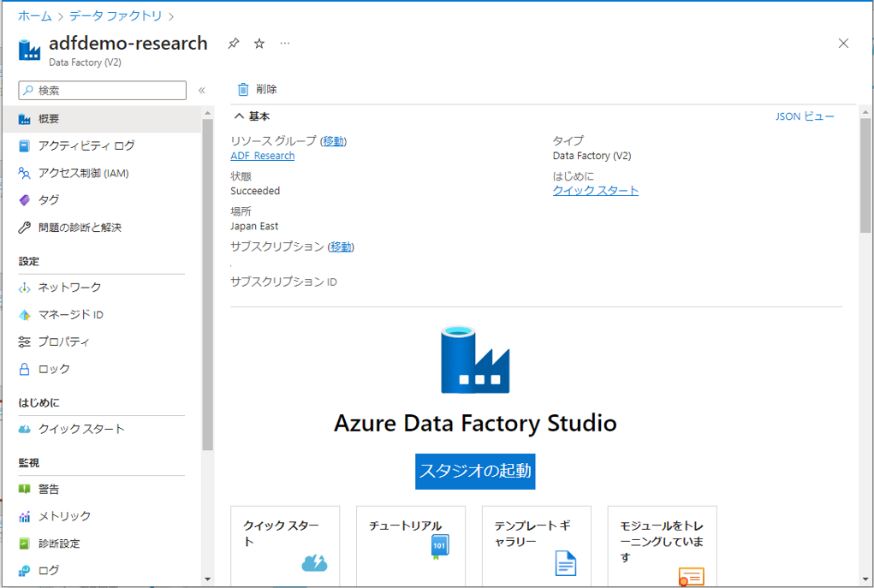Click the trash can delete icon

tap(243, 89)
